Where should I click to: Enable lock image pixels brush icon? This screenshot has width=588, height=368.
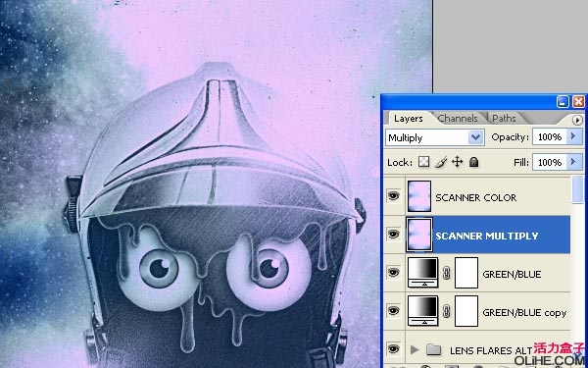(441, 162)
